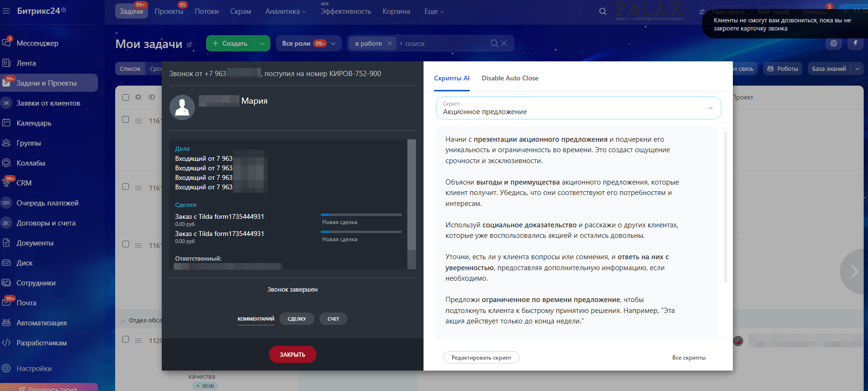The image size is (868, 391).
Task: Tick the checkbox of the second task row
Action: pos(126,186)
